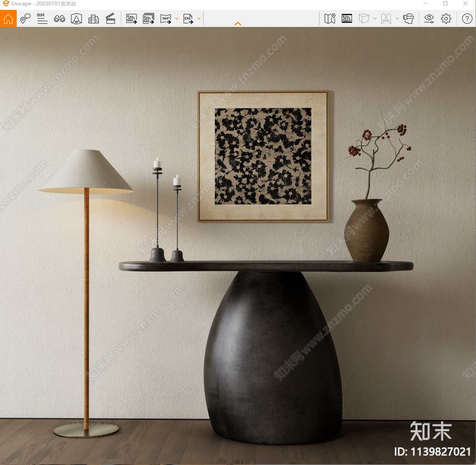476x465 pixels.
Task: Click the floor lamp shade in render
Action: coord(86,171)
